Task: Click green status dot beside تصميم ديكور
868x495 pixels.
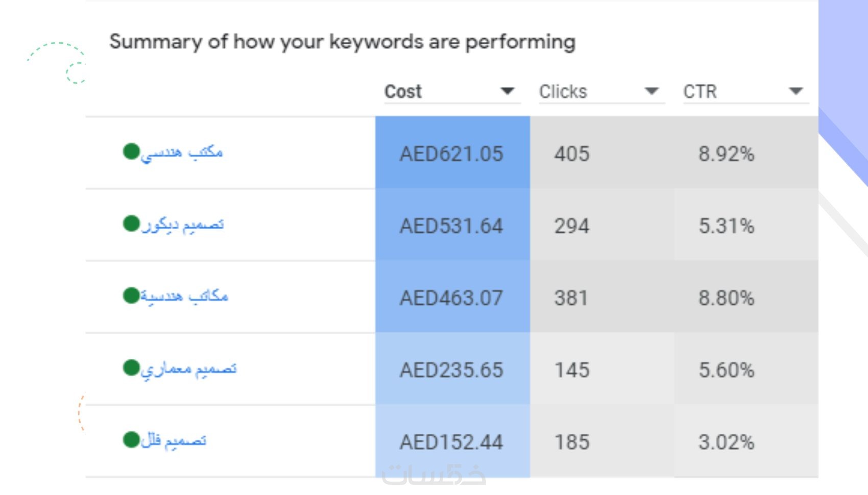Action: [131, 224]
